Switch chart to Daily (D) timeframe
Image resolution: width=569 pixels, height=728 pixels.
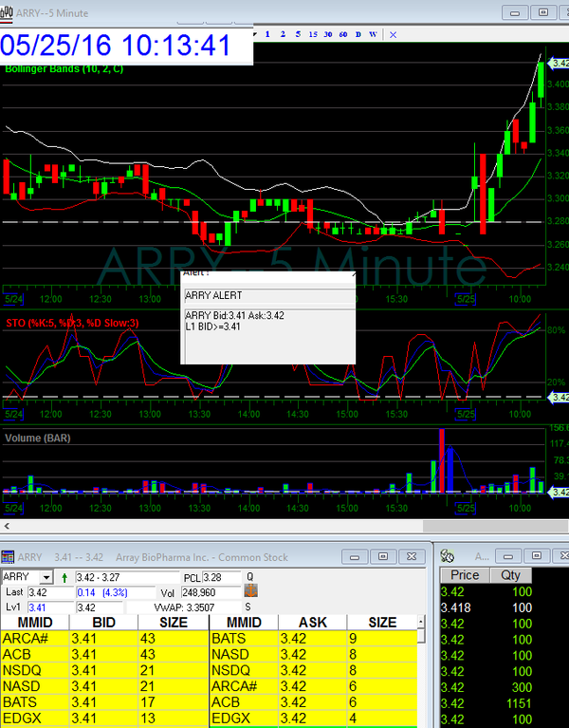[x=358, y=34]
